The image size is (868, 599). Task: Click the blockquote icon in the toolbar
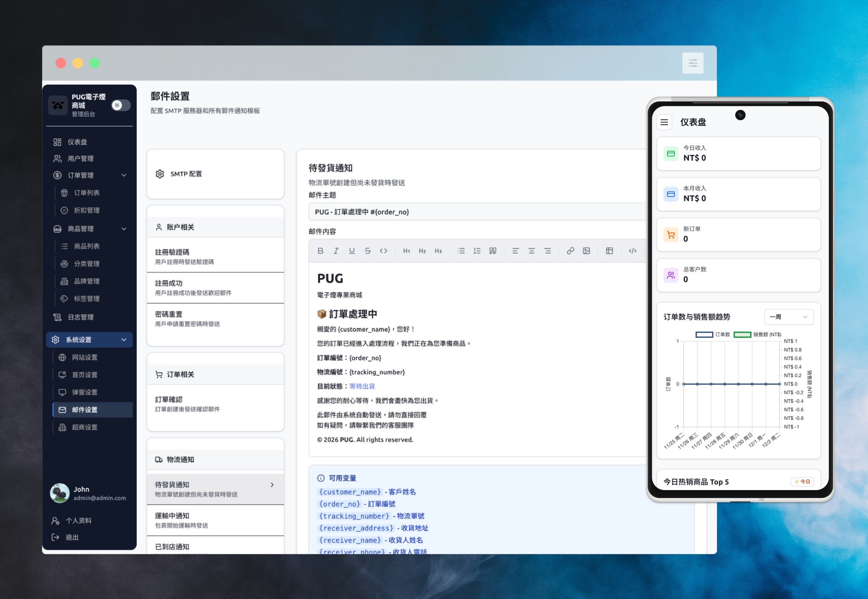(x=493, y=251)
